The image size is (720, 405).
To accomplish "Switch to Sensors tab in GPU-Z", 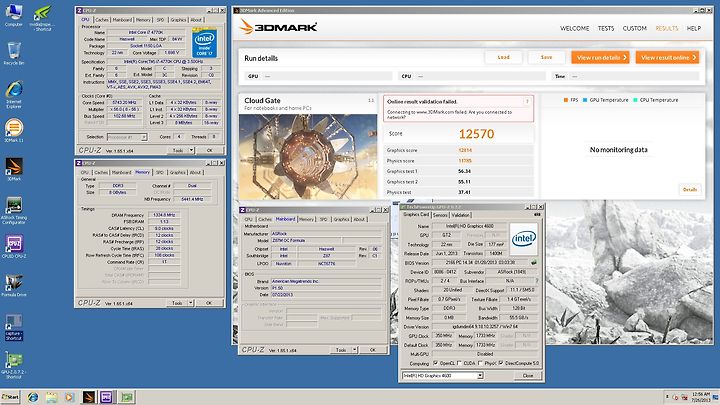I will (440, 215).
